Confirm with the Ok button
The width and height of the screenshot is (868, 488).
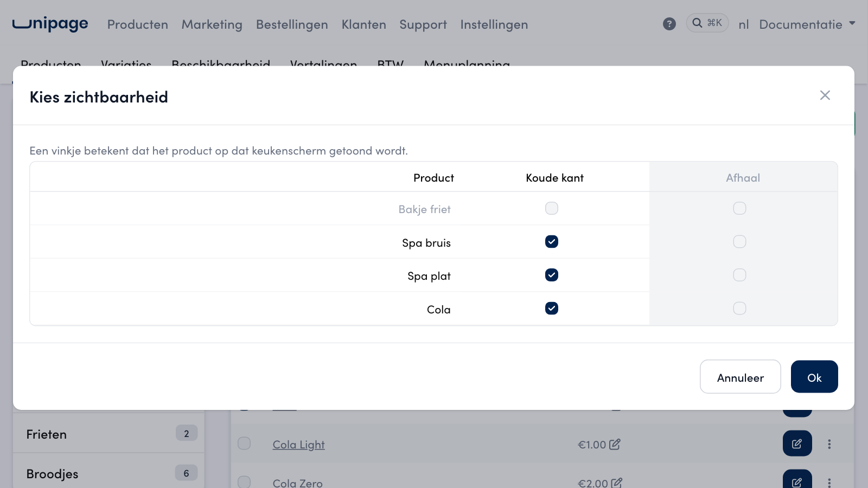pos(814,377)
